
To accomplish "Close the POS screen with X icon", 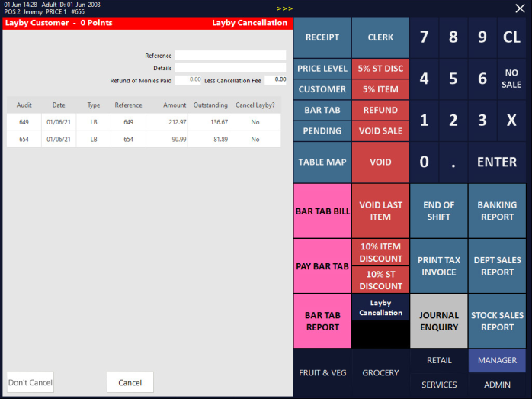I will point(520,8).
